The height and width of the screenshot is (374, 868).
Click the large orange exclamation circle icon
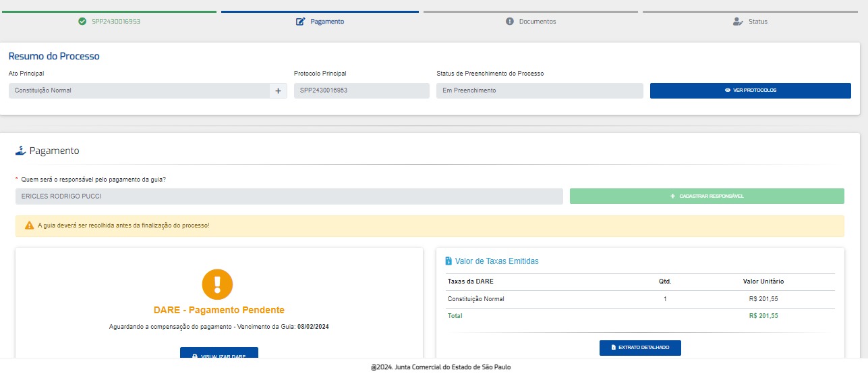[x=217, y=284]
